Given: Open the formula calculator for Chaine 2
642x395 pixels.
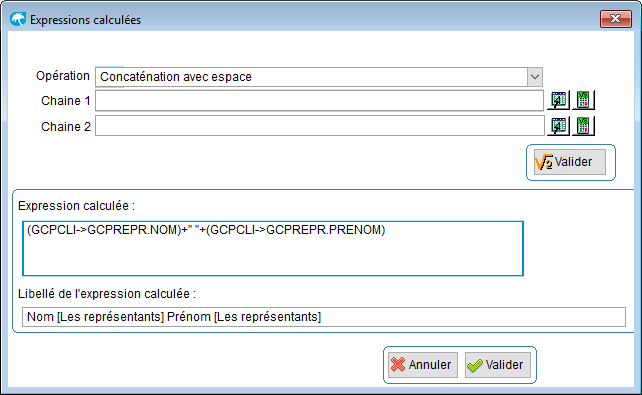Looking at the screenshot, I should [x=583, y=126].
